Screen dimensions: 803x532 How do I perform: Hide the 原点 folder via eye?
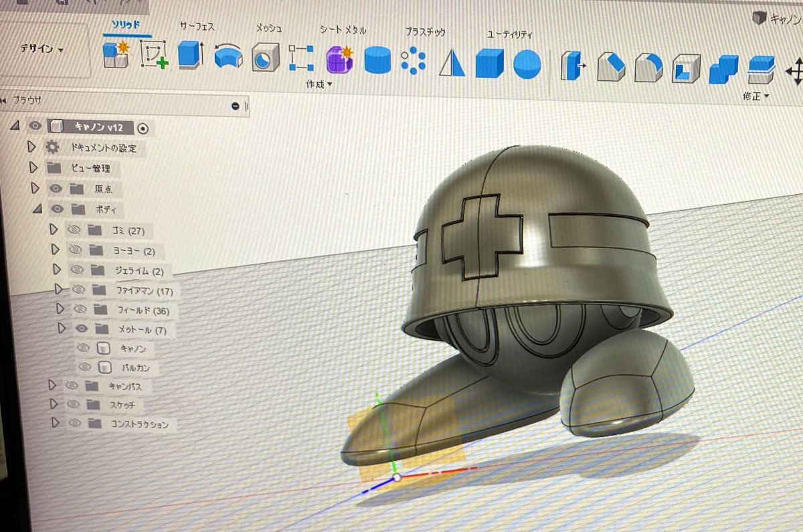(x=56, y=188)
